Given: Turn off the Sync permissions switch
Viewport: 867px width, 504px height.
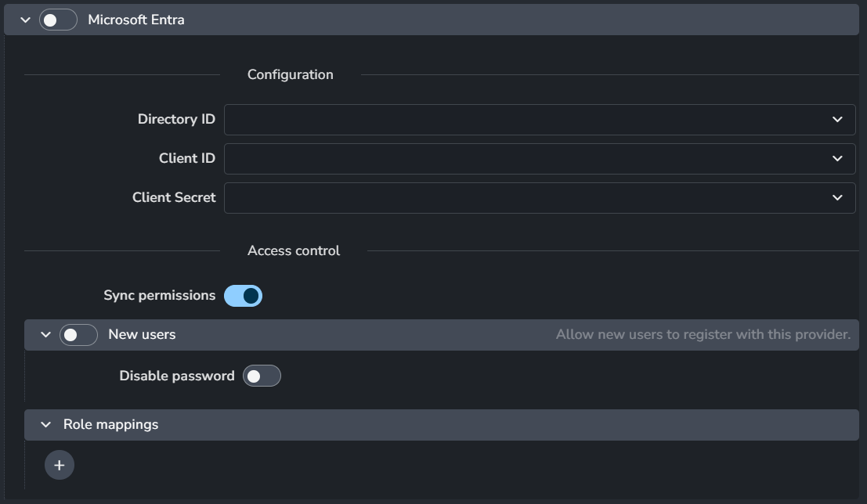Looking at the screenshot, I should 243,296.
